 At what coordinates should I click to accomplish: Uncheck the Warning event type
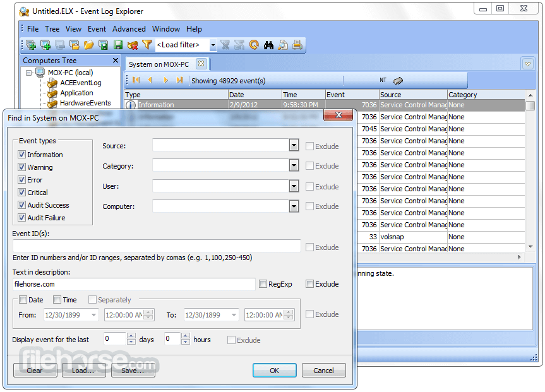(22, 167)
